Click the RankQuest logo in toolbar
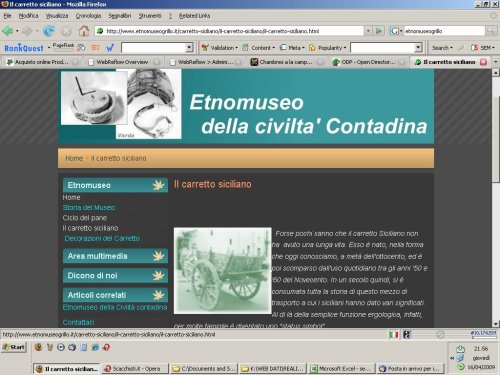The height and width of the screenshot is (375, 500). click(24, 48)
